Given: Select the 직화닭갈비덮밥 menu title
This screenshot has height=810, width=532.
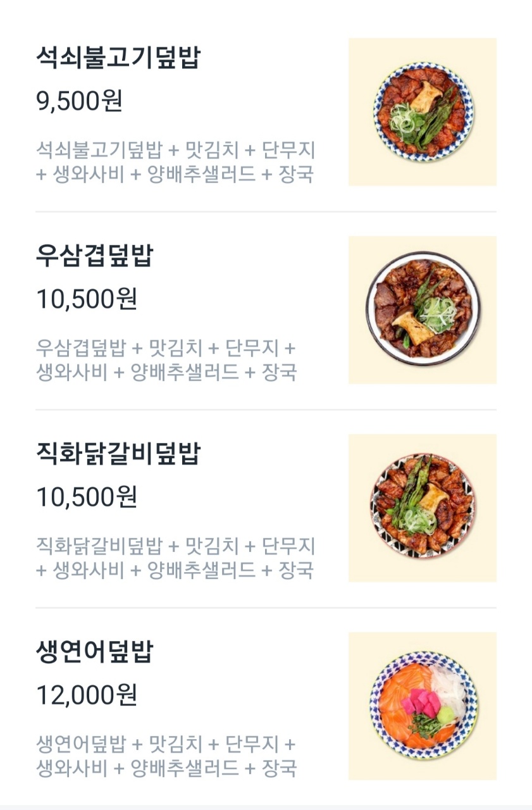Looking at the screenshot, I should [118, 454].
